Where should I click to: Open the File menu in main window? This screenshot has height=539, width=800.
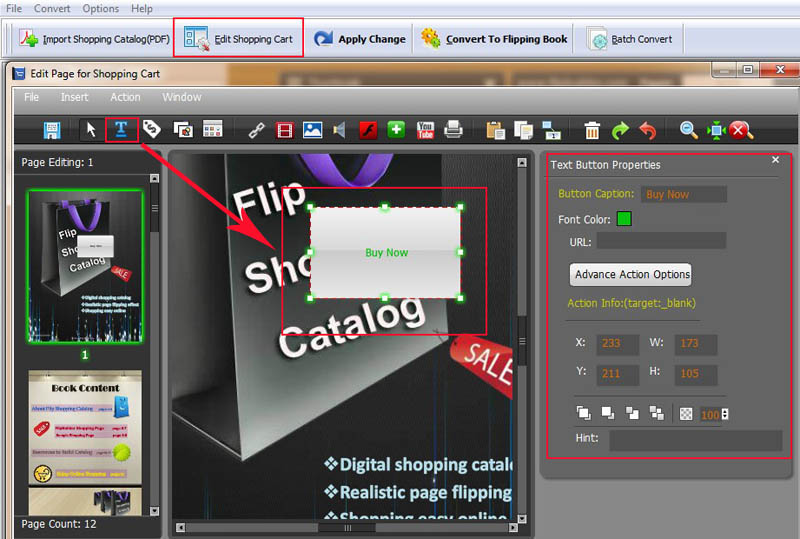point(14,9)
